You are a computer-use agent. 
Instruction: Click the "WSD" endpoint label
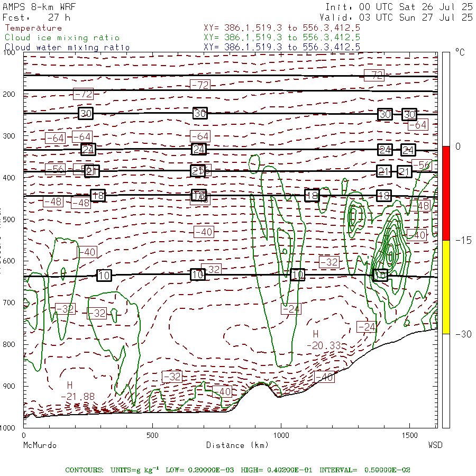point(435,445)
